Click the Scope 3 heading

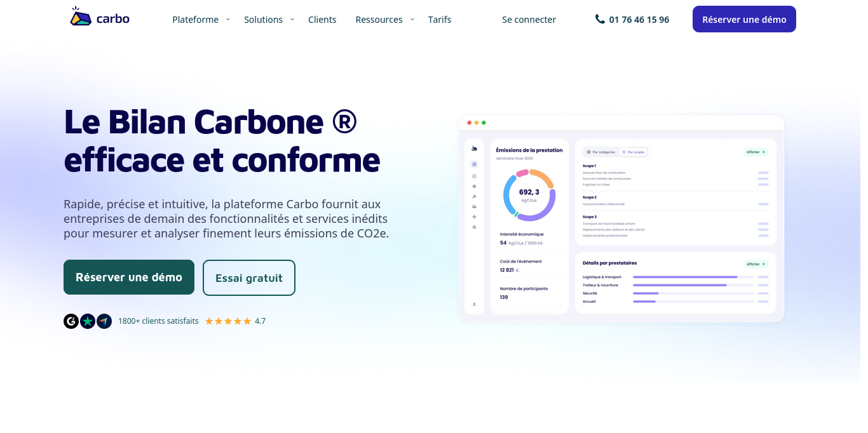[x=589, y=216]
